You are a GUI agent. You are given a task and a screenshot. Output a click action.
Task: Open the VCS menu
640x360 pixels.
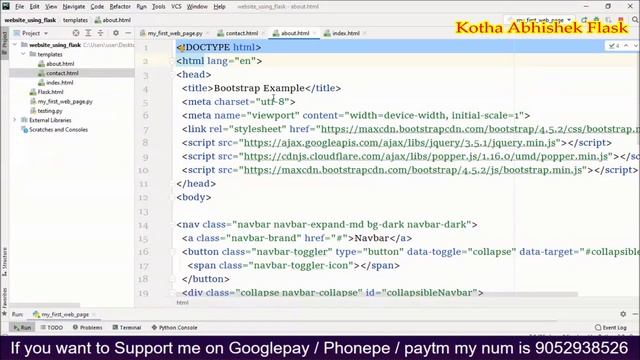(x=176, y=7)
